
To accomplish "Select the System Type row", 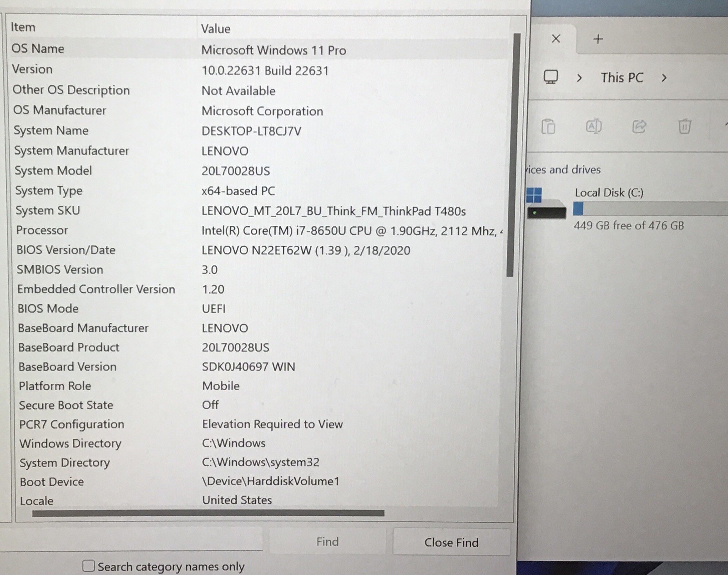I will coord(258,191).
